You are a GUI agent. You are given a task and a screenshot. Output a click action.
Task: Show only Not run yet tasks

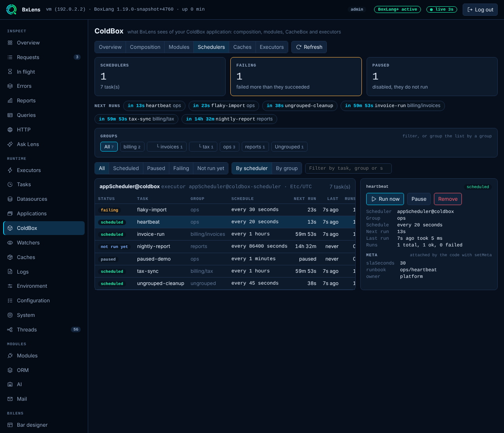(211, 168)
